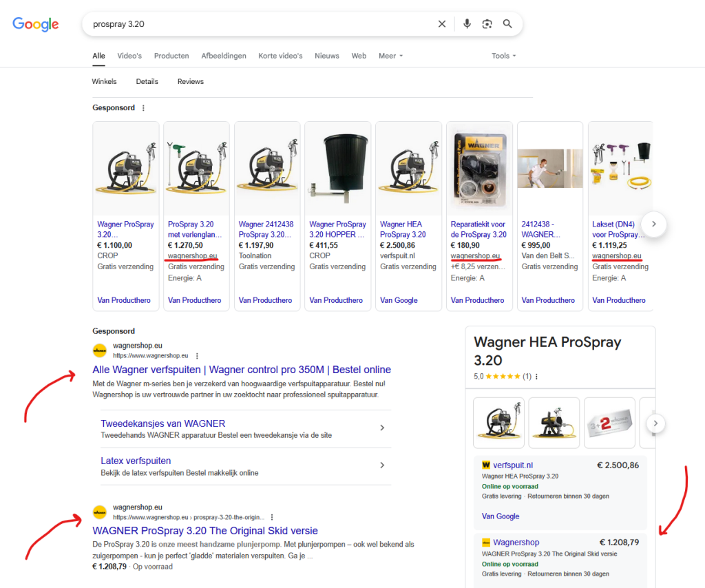This screenshot has width=705, height=588.
Task: Click into the search input field
Action: click(x=262, y=24)
